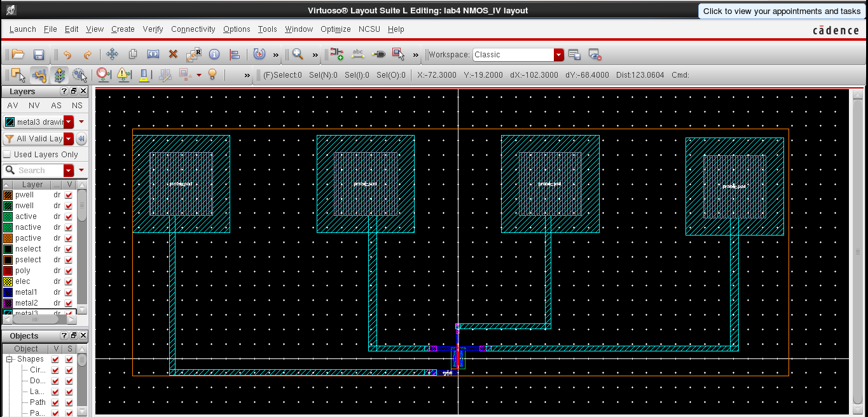The height and width of the screenshot is (417, 868).
Task: Toggle visibility of the poly layer
Action: (69, 271)
